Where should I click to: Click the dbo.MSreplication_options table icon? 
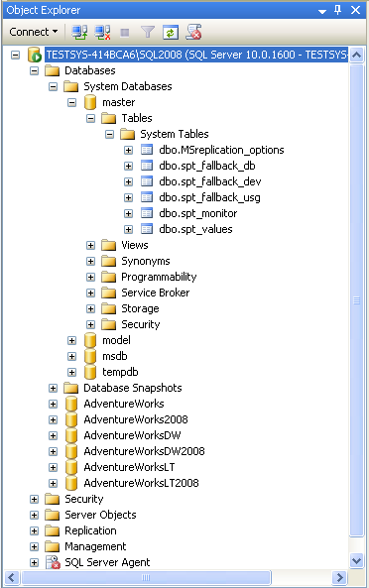tap(147, 150)
